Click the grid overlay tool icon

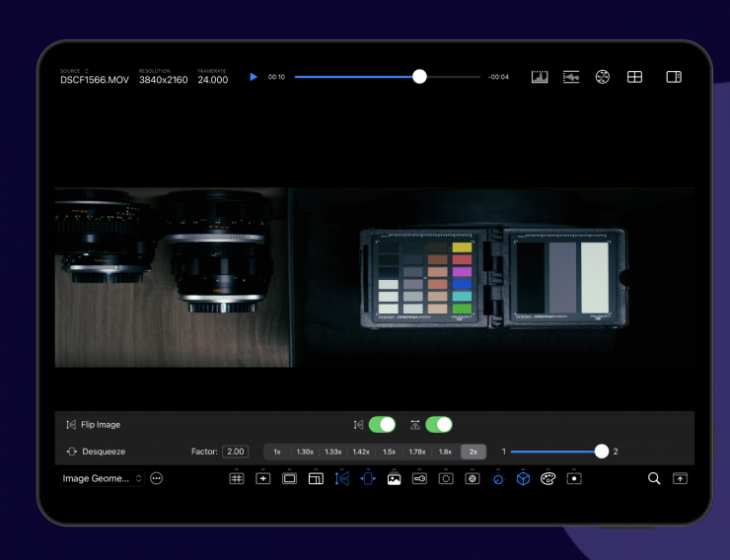coord(237,478)
